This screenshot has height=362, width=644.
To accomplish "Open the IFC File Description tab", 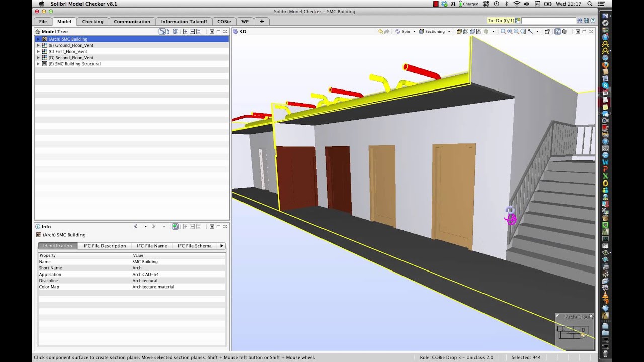I will click(x=105, y=246).
